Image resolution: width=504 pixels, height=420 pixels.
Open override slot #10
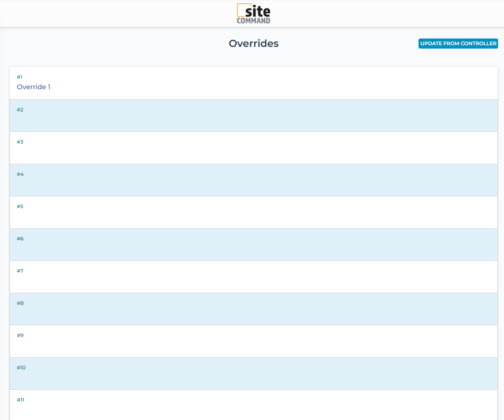tap(253, 374)
